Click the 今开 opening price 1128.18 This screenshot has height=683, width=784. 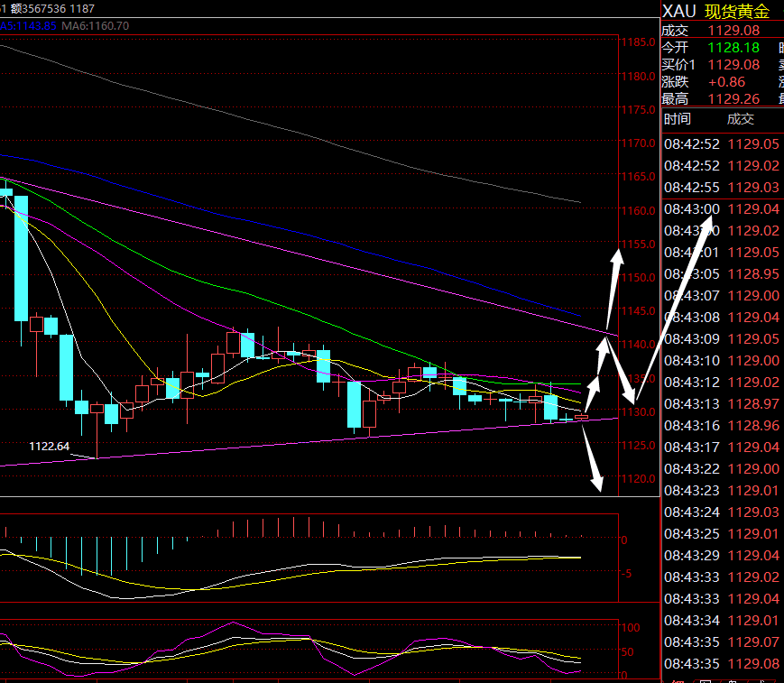click(733, 48)
